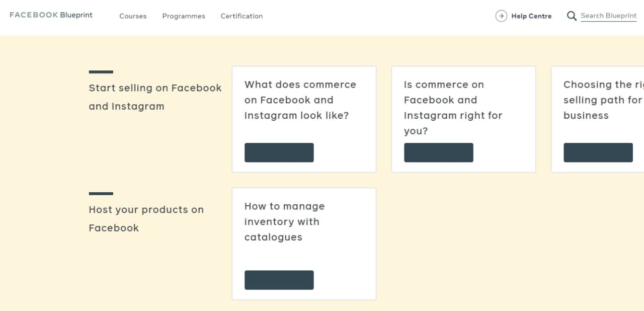Open "Is commerce on Facebook and Instagram right" title
The width and height of the screenshot is (644, 311).
click(453, 108)
